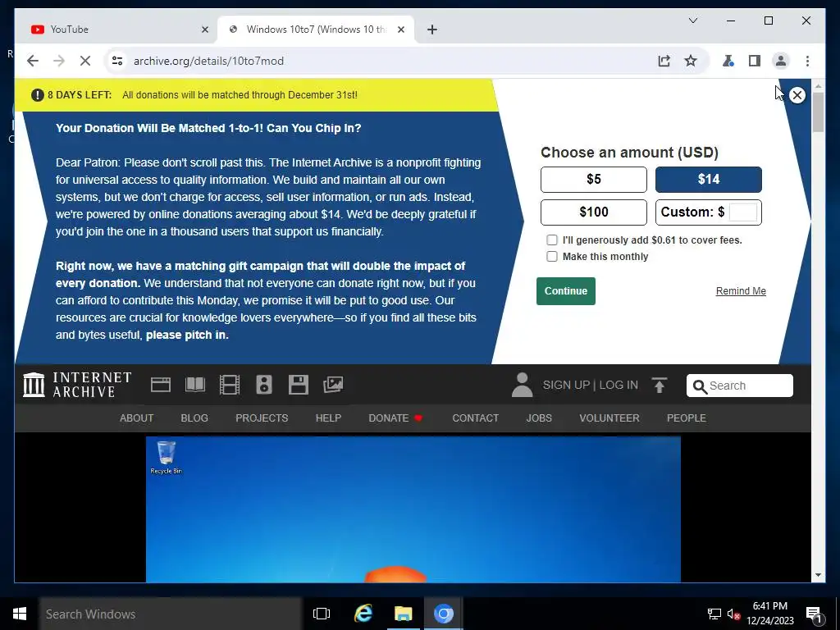Viewport: 840px width, 630px height.
Task: Close the Windows 10to7 tab
Action: pyautogui.click(x=400, y=30)
